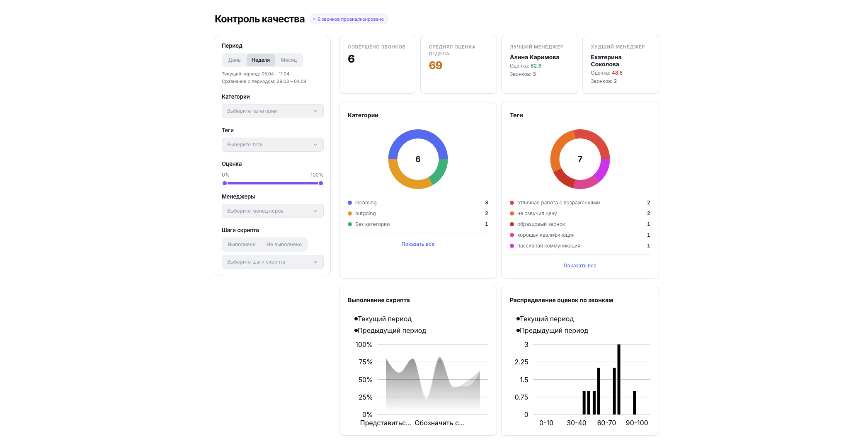Click the right handle of score slider
The height and width of the screenshot is (446, 868).
click(321, 183)
